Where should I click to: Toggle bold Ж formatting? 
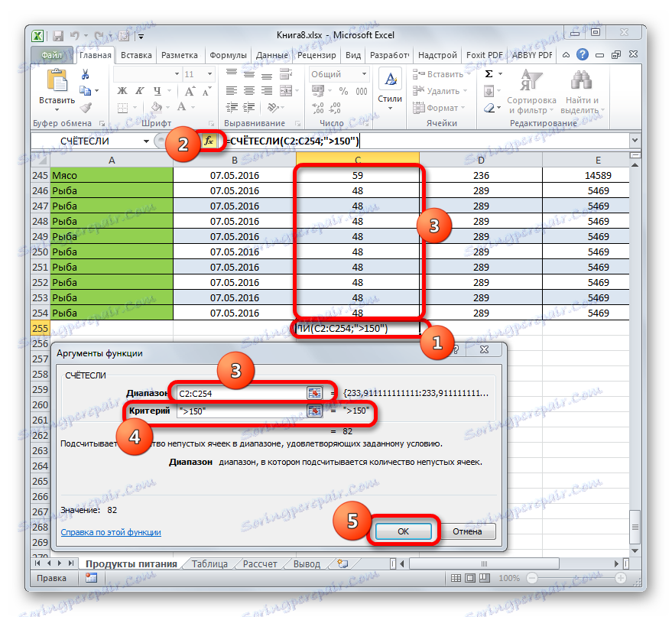pos(122,91)
